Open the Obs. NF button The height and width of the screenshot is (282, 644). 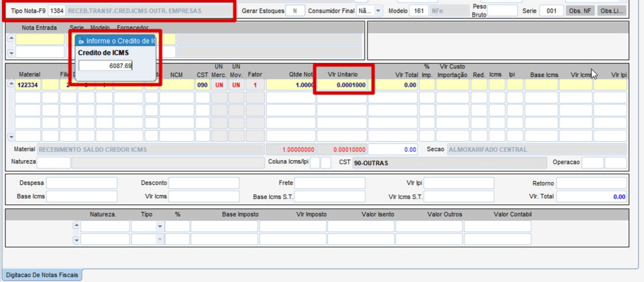[x=580, y=11]
